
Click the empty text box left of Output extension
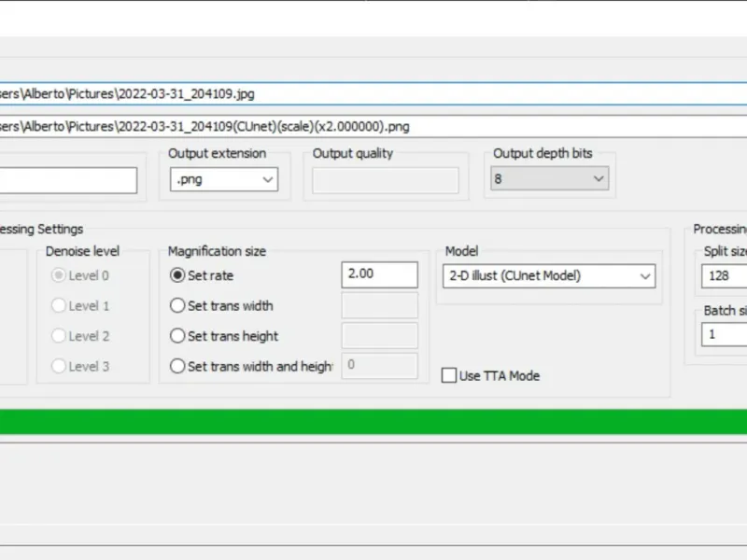[68, 180]
